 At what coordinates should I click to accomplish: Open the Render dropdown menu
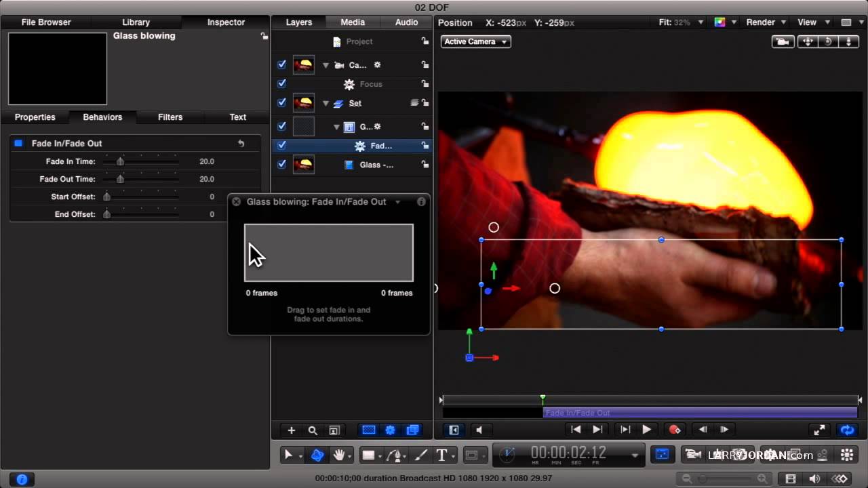[x=766, y=22]
